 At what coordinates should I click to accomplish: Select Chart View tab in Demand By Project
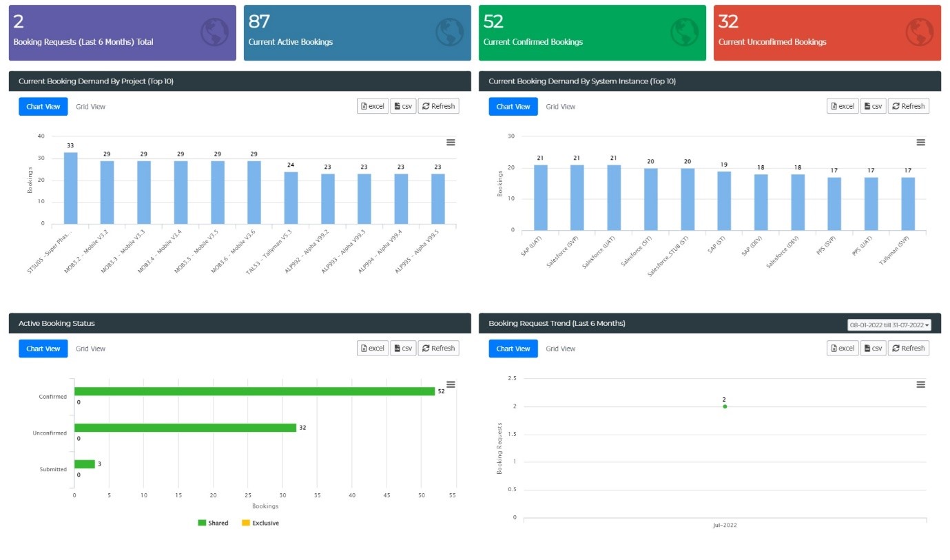pos(43,107)
